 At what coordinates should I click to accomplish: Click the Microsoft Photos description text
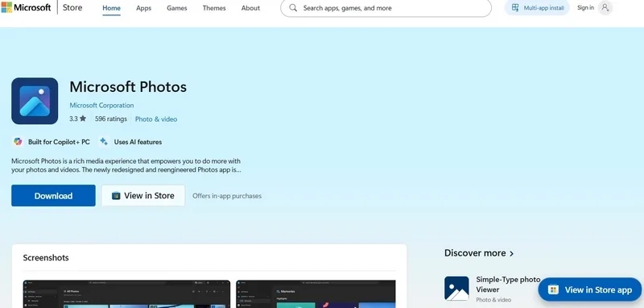pos(126,165)
